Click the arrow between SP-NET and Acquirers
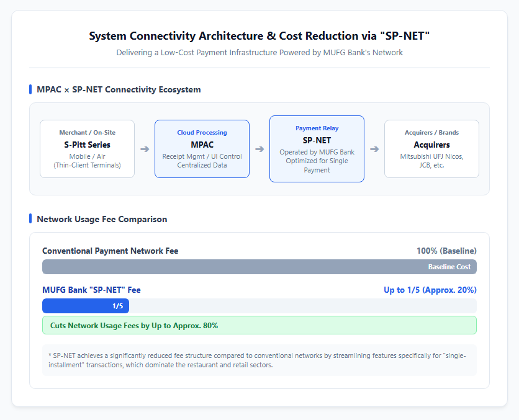The image size is (519, 420). (x=374, y=149)
